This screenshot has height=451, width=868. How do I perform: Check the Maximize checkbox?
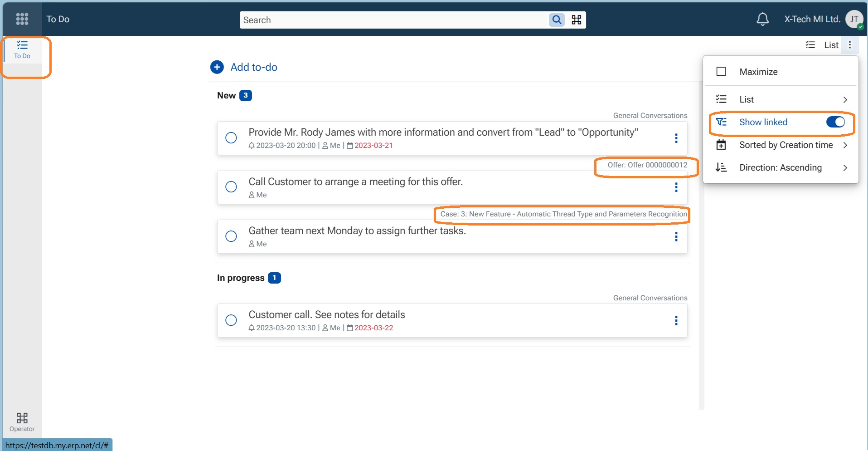(x=721, y=72)
